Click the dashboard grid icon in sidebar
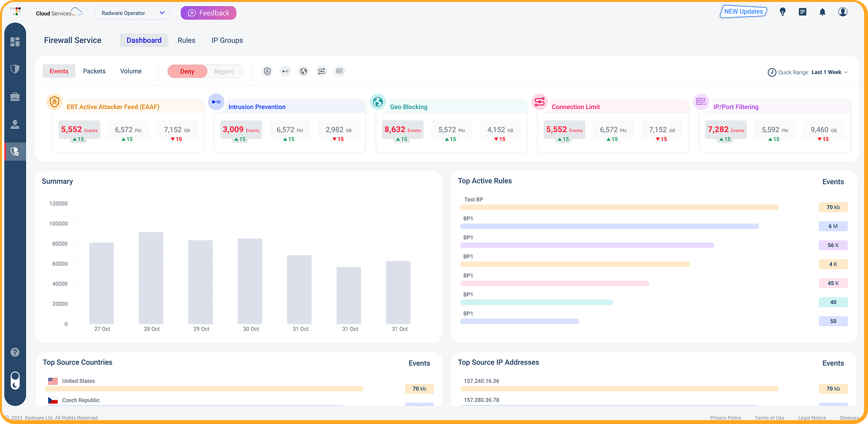 point(15,42)
